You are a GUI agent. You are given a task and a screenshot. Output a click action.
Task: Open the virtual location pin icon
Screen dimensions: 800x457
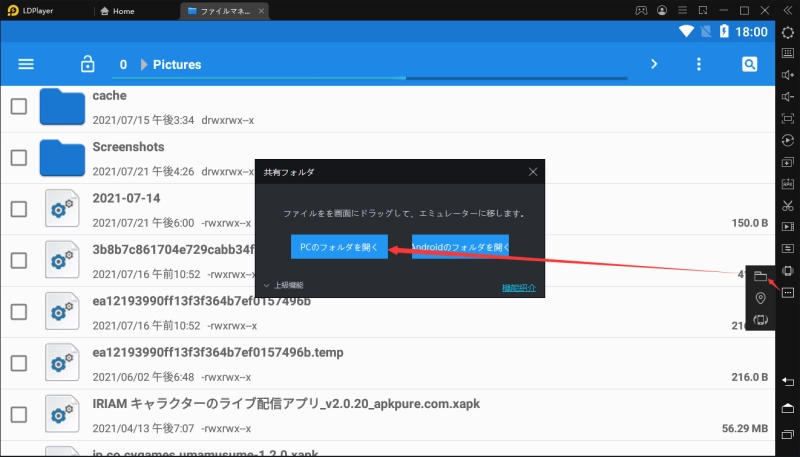760,298
